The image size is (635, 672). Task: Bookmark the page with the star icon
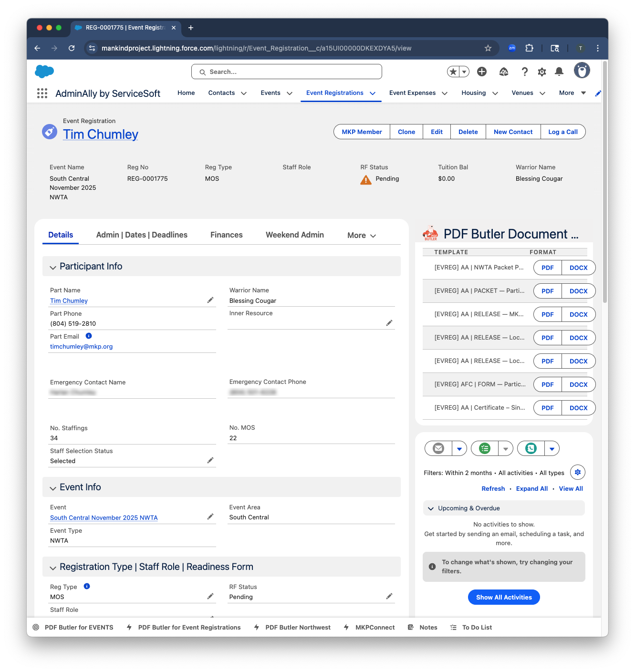[488, 48]
